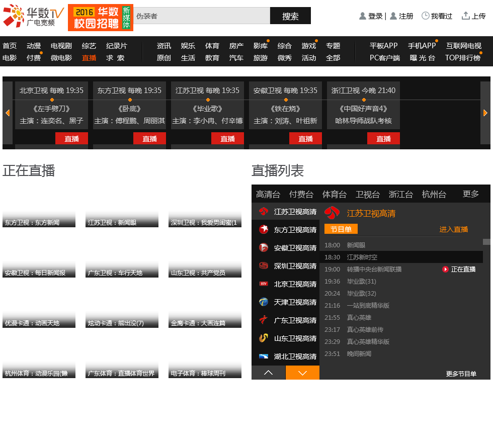Click the 上传 upload icon
Screen dimensions: 493x448
click(466, 16)
